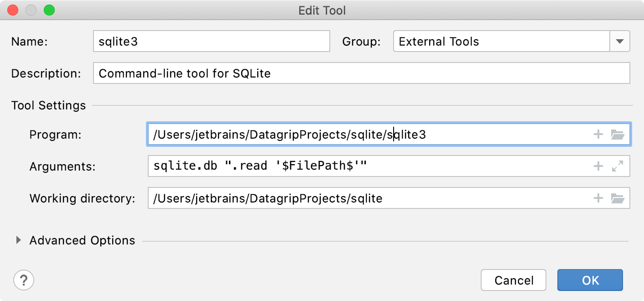Expand the Arguments field editor
Viewport: 644px width, 301px height.
point(618,166)
